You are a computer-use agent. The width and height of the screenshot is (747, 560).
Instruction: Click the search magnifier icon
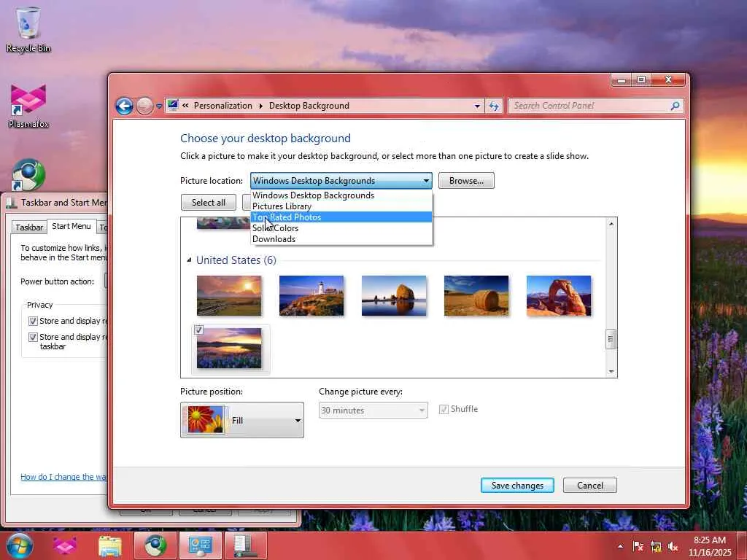pyautogui.click(x=675, y=106)
